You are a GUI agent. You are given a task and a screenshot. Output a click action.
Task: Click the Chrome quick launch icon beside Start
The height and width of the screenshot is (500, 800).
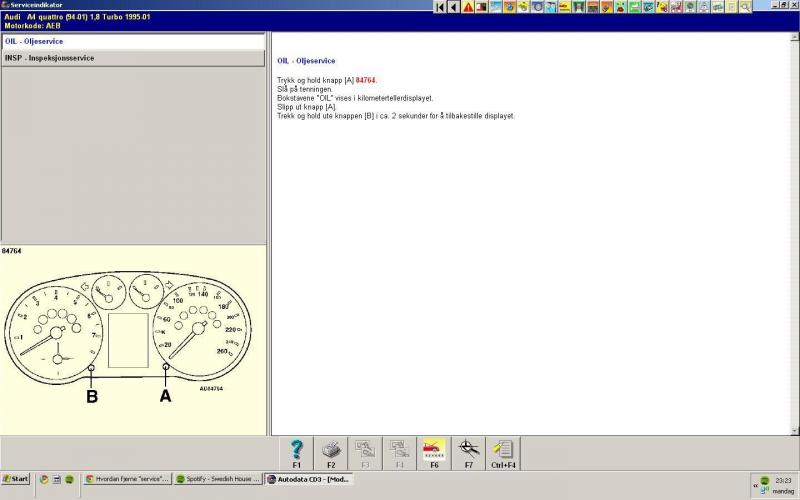pos(44,479)
